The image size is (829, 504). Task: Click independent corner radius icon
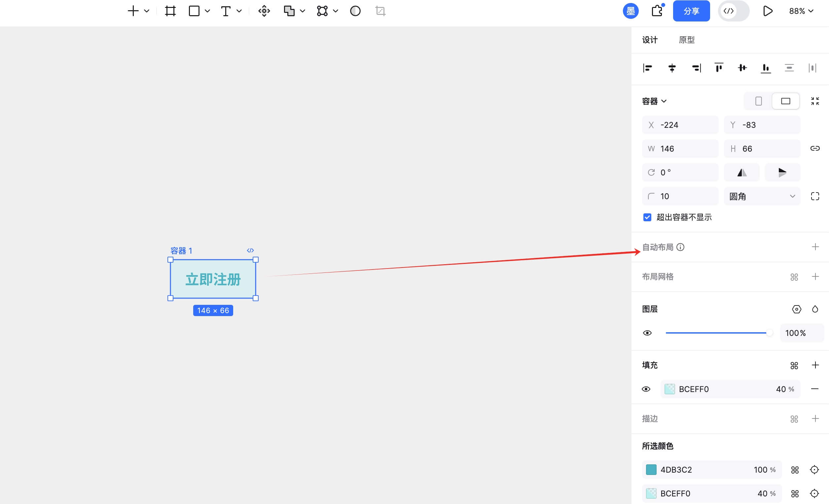pyautogui.click(x=814, y=196)
